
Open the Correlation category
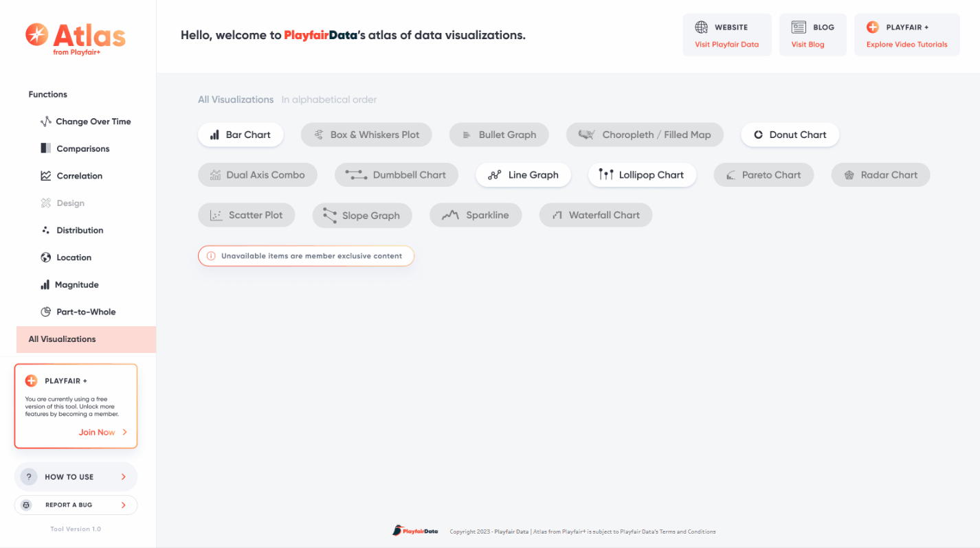71,176
